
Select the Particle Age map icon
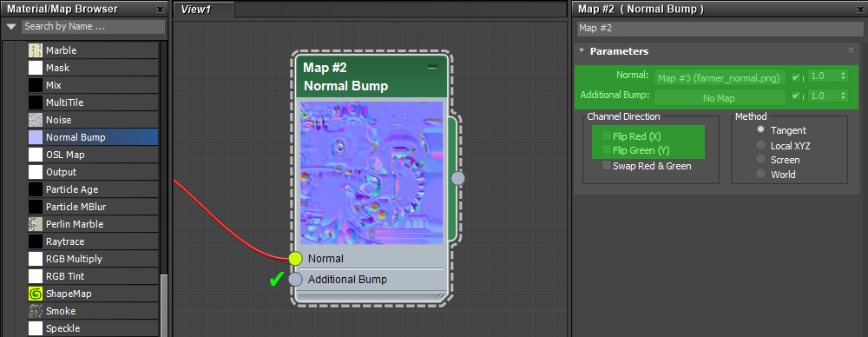point(36,189)
